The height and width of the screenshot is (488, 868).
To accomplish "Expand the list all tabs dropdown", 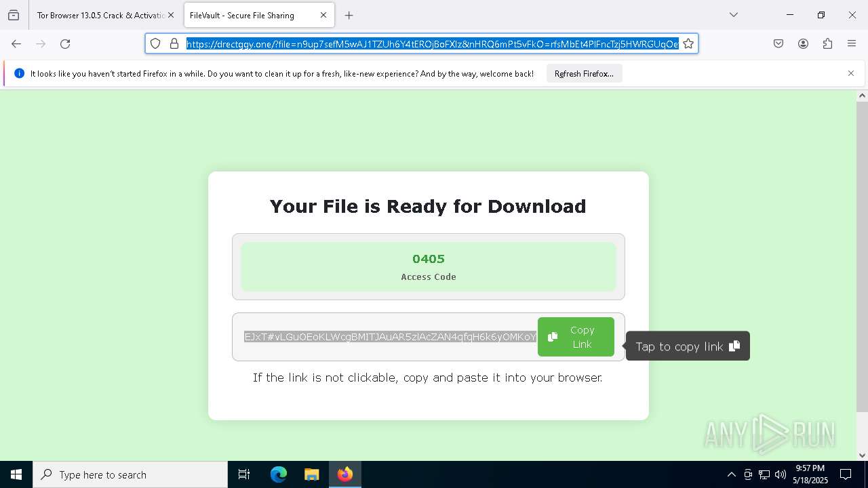I will point(733,15).
